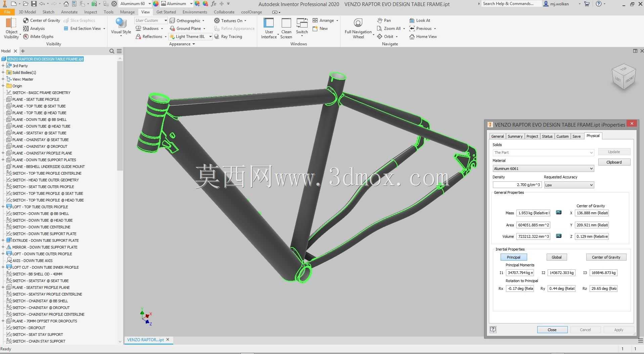
Task: Open a New window
Action: point(320,29)
